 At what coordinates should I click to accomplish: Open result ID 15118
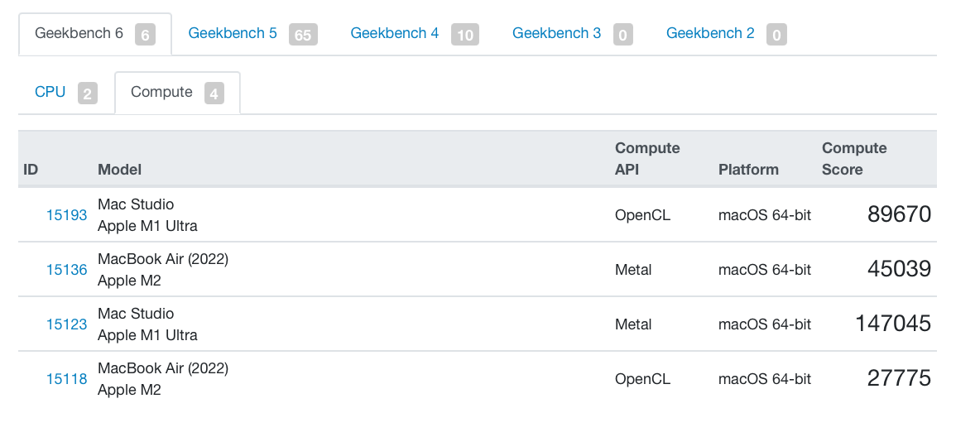tap(67, 379)
